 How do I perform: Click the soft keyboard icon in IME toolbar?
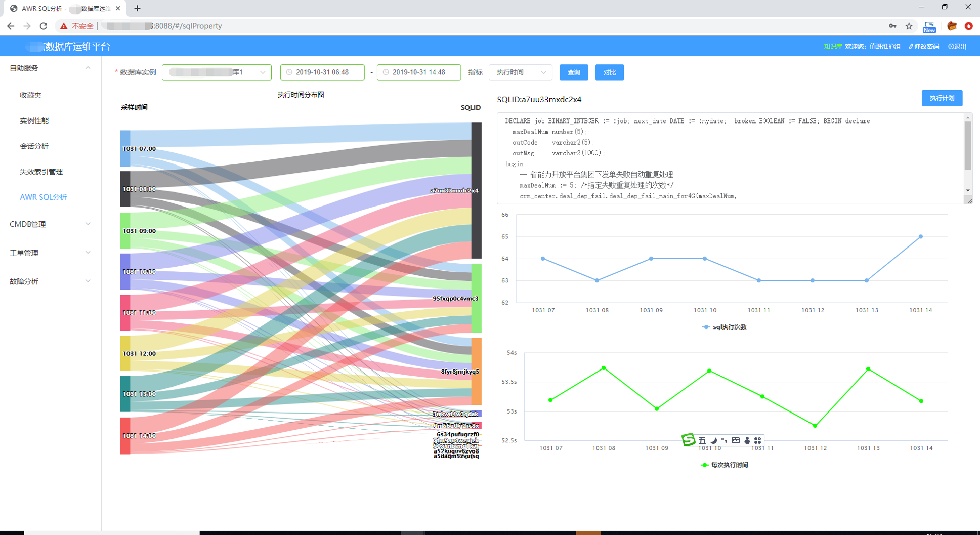(x=736, y=440)
